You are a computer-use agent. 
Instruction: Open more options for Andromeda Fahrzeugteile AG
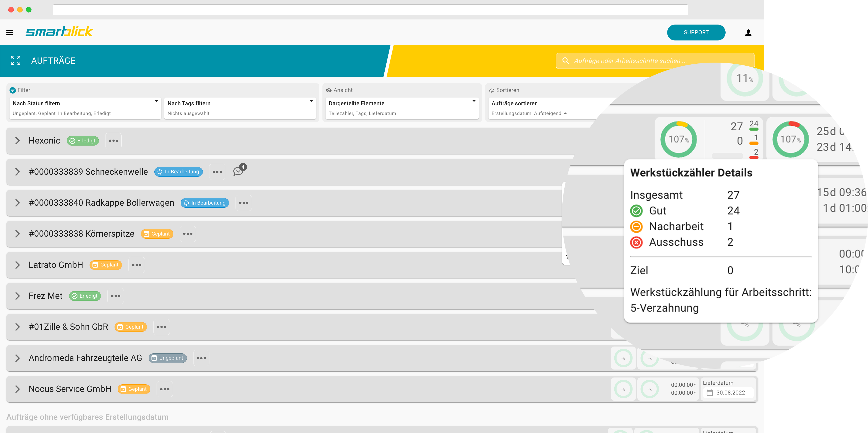(201, 358)
